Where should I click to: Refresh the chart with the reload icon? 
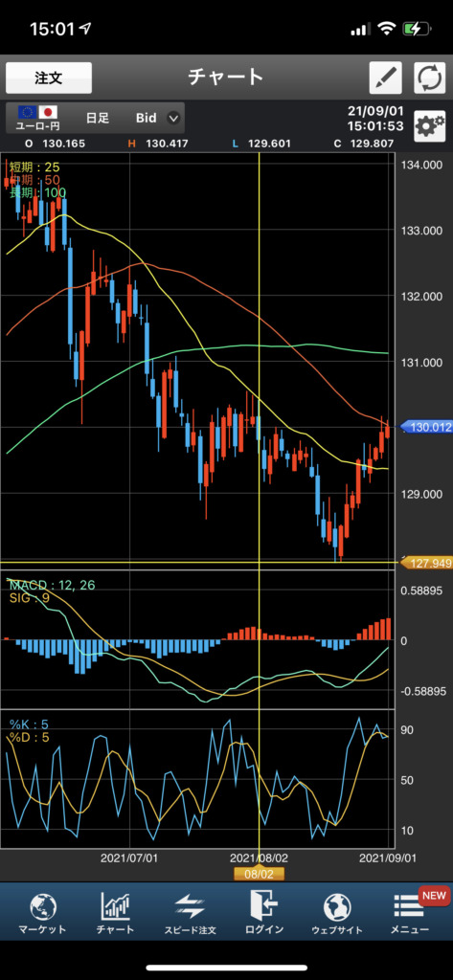[x=430, y=78]
